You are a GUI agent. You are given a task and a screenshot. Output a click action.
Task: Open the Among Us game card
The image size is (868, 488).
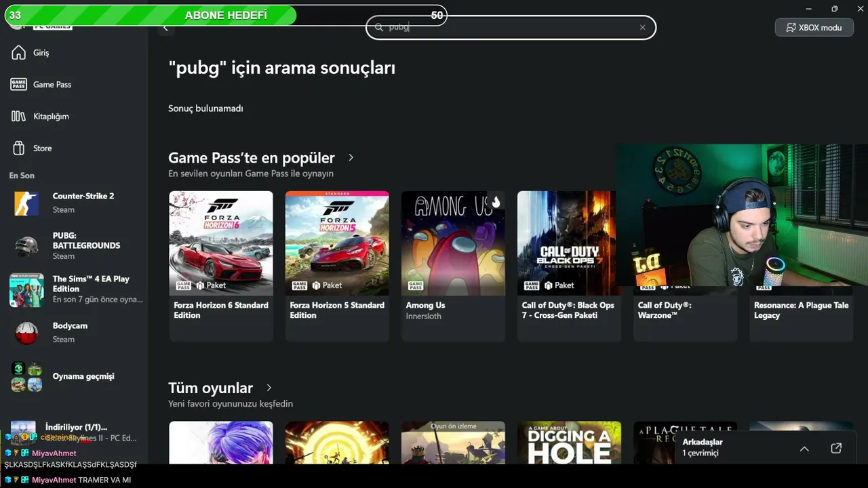point(453,266)
